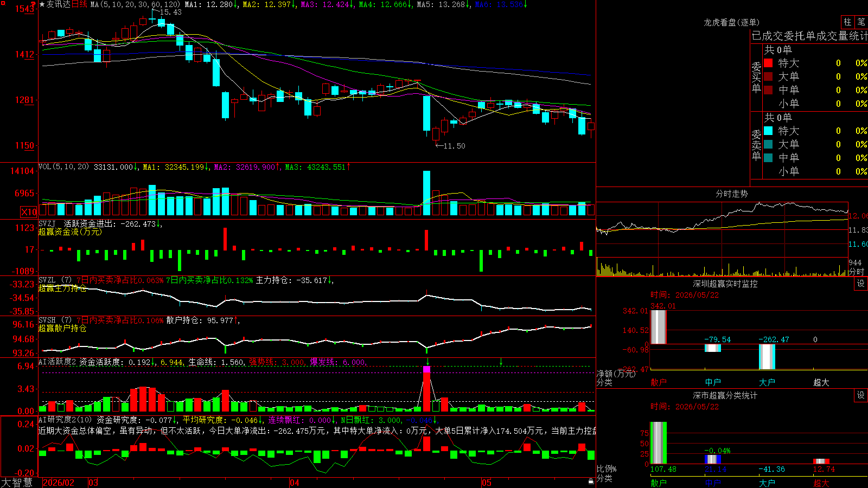Click 散户 category label under 实时监控 chart
Screen dimensions: 868x488
pos(658,382)
